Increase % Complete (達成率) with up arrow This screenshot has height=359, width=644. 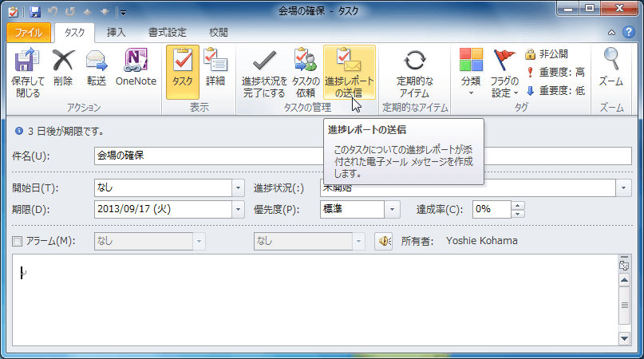[x=517, y=205]
